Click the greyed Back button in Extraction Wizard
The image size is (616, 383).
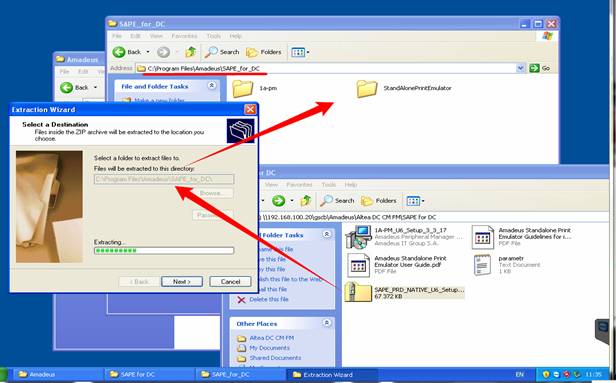(139, 282)
